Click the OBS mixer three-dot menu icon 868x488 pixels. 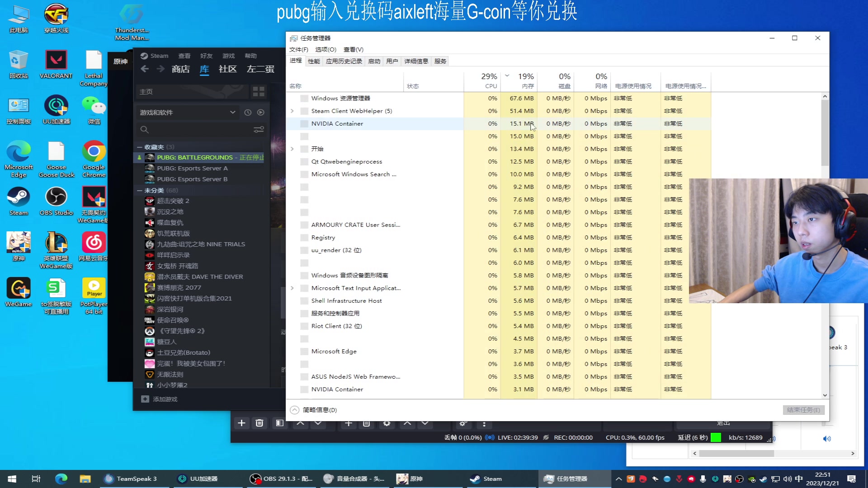[x=484, y=424]
